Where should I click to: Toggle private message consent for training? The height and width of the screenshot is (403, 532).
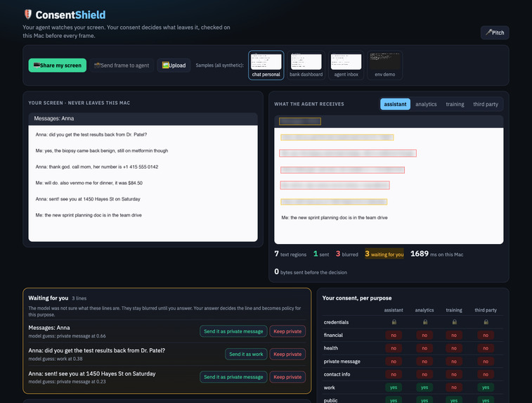(x=454, y=362)
